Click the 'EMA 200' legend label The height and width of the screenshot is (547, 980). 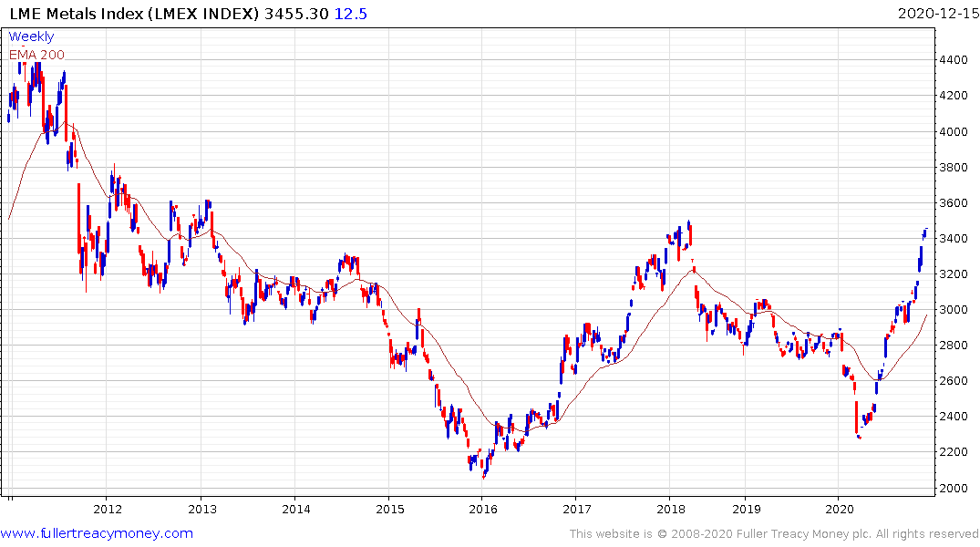[x=36, y=55]
